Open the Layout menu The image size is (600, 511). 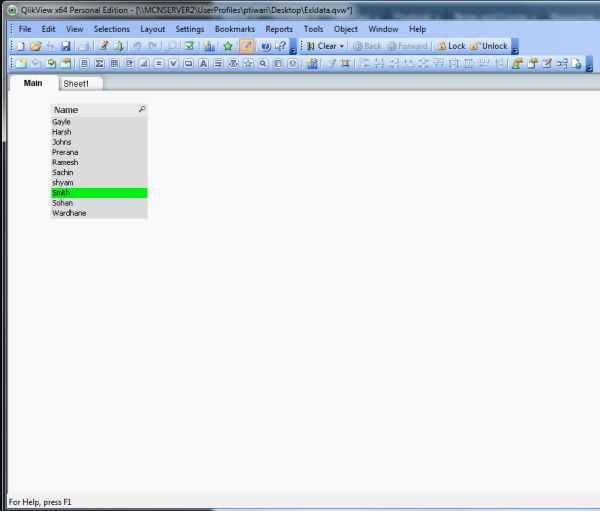point(152,29)
